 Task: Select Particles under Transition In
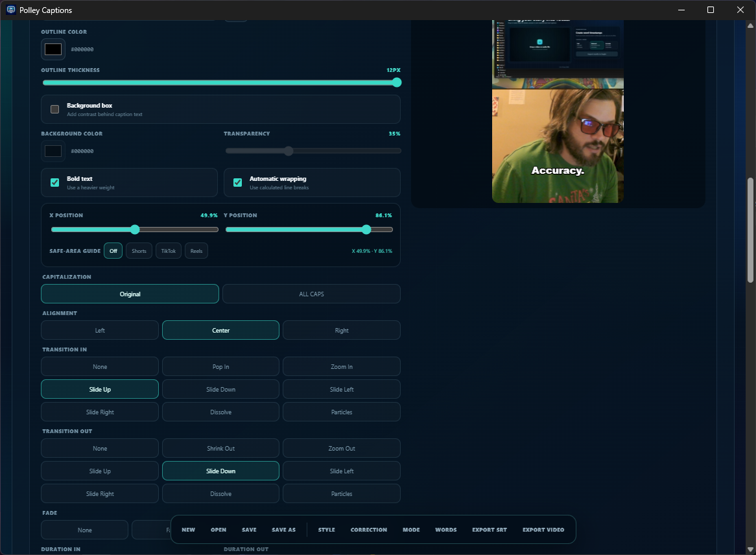pos(341,412)
